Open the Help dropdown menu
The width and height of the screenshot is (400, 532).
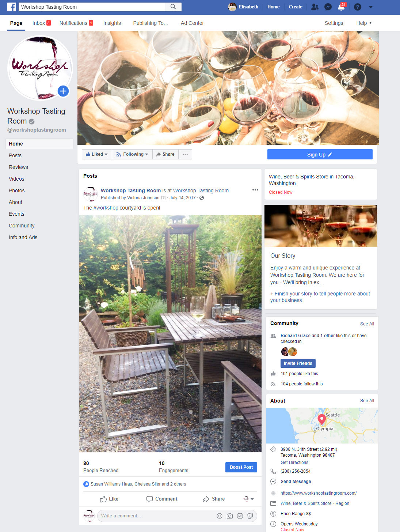click(x=364, y=23)
